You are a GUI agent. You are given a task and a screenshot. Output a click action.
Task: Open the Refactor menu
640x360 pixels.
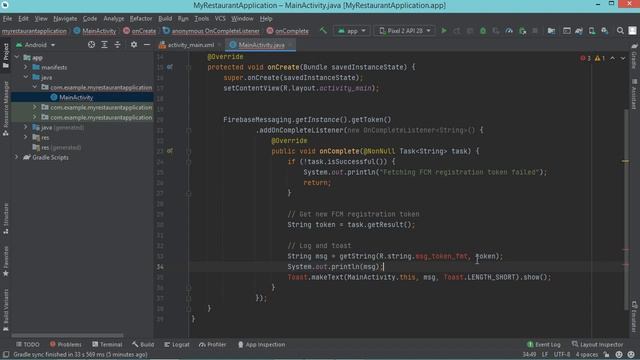(141, 18)
